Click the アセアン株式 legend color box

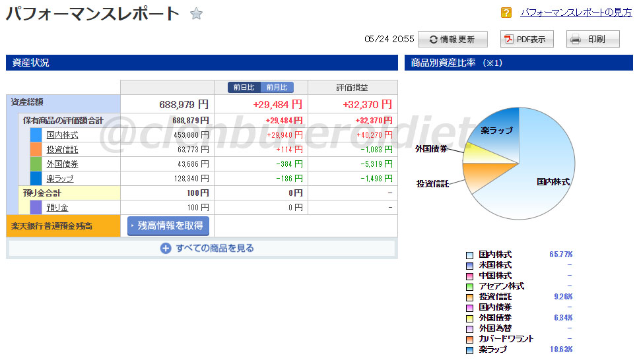click(469, 287)
